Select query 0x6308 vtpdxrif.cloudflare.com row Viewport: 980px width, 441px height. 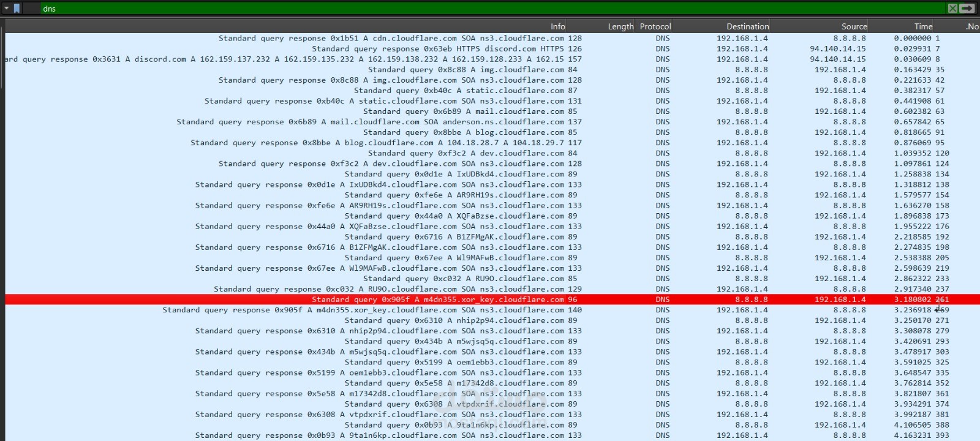(x=492, y=404)
